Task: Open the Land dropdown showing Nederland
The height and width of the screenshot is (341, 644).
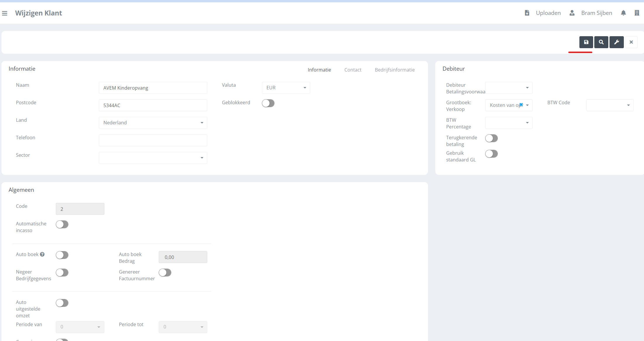Action: click(x=153, y=123)
